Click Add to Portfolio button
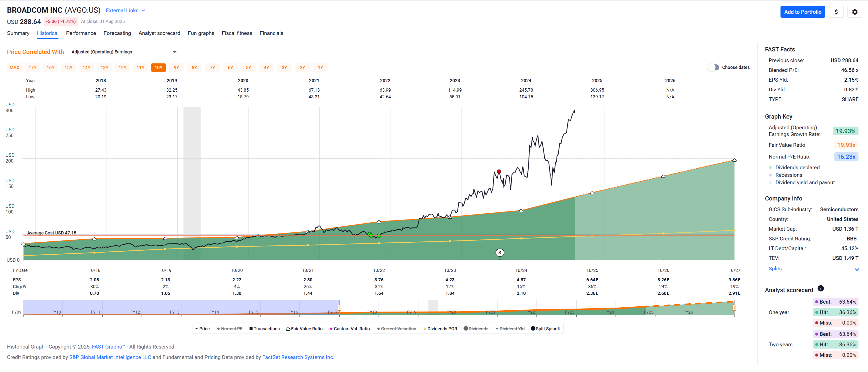The image size is (868, 372). click(x=802, y=12)
